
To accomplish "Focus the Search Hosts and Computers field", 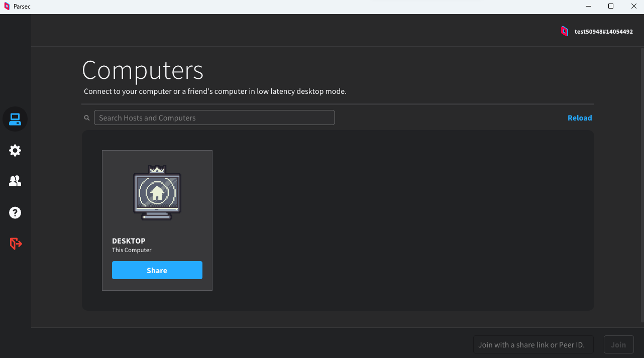I will 214,117.
